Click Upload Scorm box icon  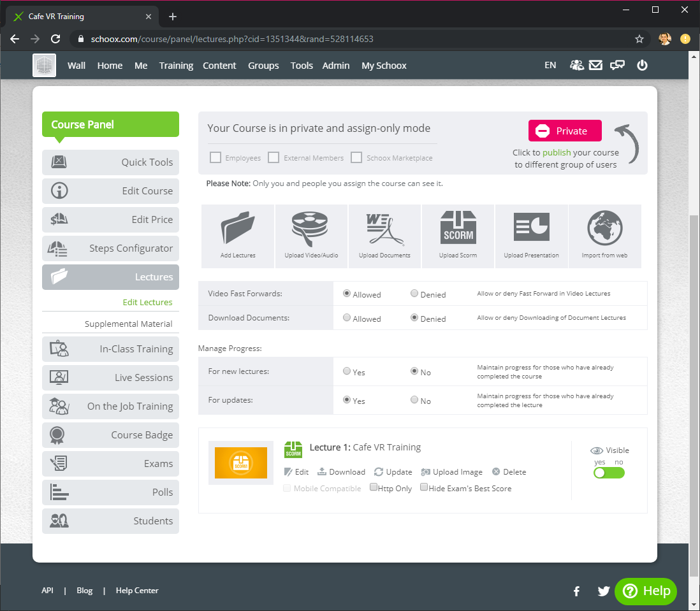click(458, 227)
